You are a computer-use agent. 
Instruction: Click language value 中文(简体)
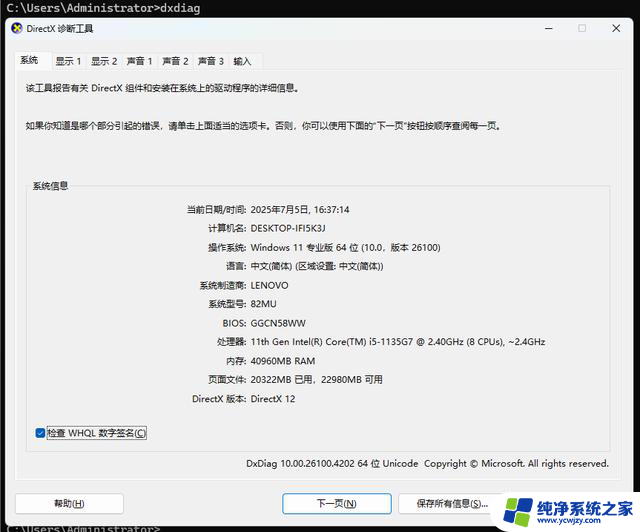pos(271,266)
